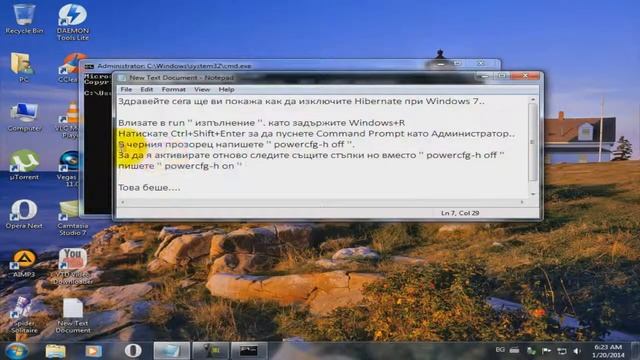Screen dimensions: 640x360
Task: Open the media player taskbar icon
Action: (93, 351)
